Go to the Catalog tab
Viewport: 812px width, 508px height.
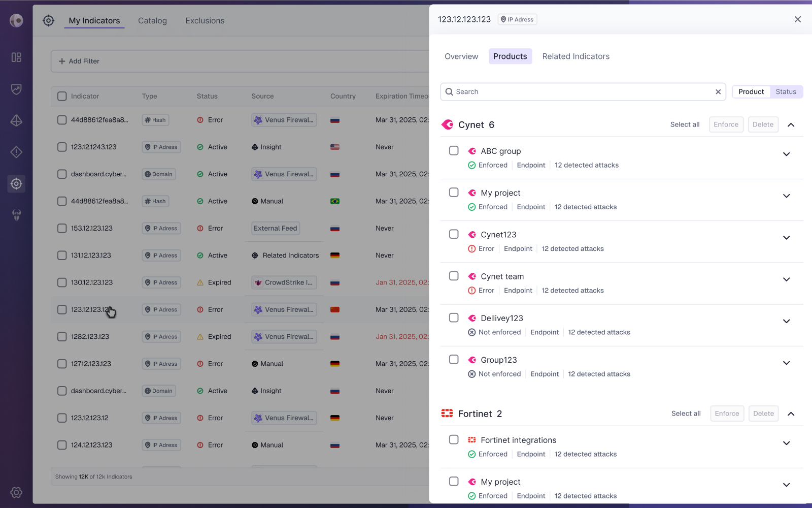tap(152, 21)
